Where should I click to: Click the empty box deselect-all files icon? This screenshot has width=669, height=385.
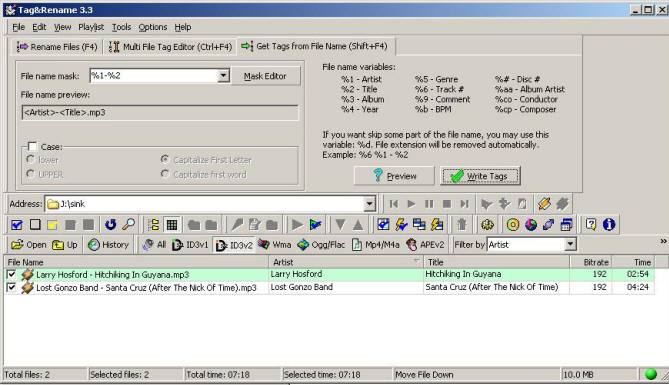coord(35,225)
